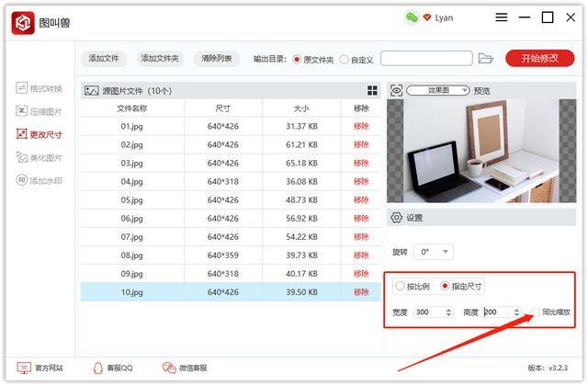
Task: Select the 按比例 resize option
Action: pos(400,286)
